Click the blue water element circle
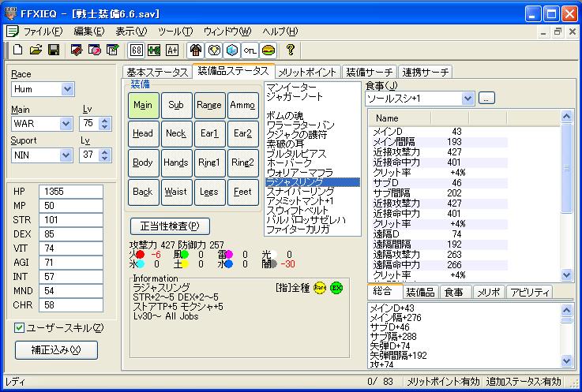Screen dimensions: 582x392 pos(229,264)
